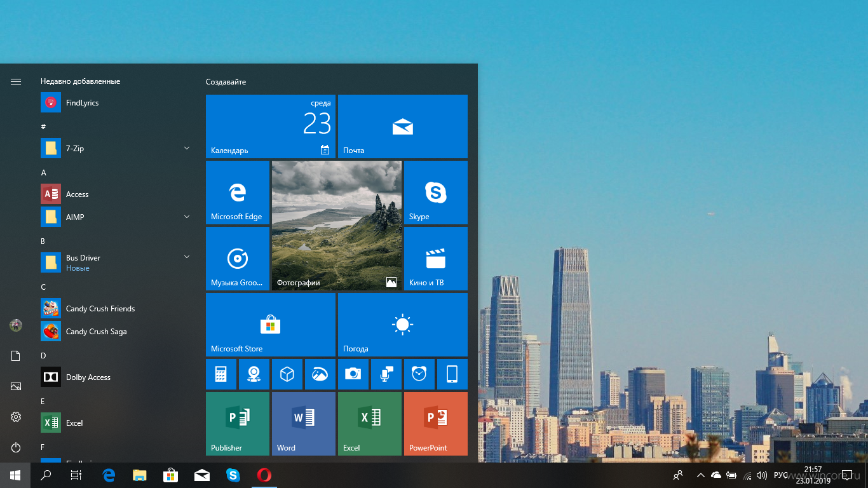Click the small Maps tile
Image resolution: width=868 pixels, height=488 pixels.
tap(254, 374)
